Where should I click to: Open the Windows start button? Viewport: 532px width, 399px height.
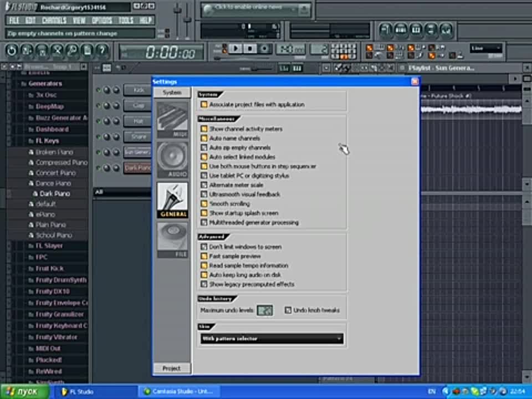click(x=25, y=392)
